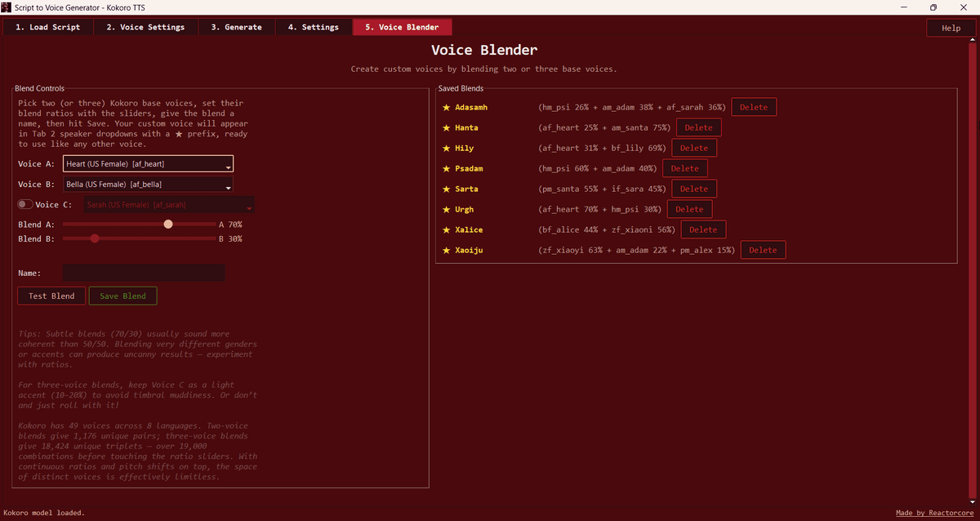Click the star icon beside Sarta

(x=446, y=189)
